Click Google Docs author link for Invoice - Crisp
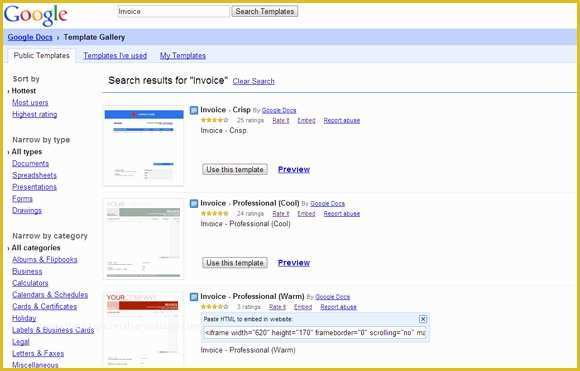Screen dimensions: 580x371 coord(279,110)
